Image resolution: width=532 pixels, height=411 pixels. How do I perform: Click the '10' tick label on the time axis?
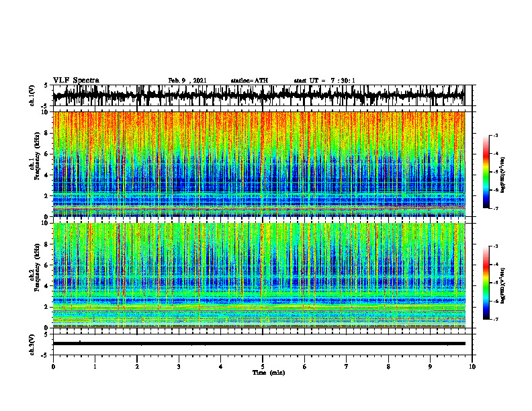(x=472, y=367)
